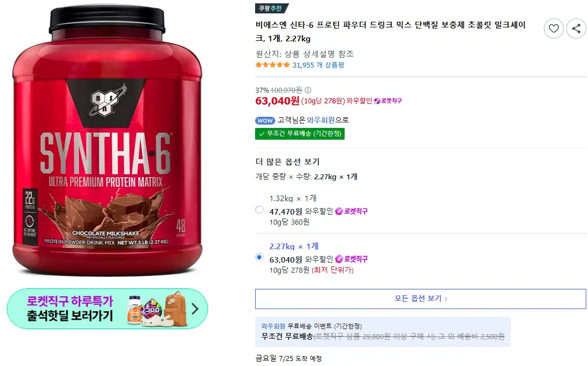Screen dimensions: 588x366
Task: Select the 2.27kg × 1개 radio option
Action: click(259, 258)
